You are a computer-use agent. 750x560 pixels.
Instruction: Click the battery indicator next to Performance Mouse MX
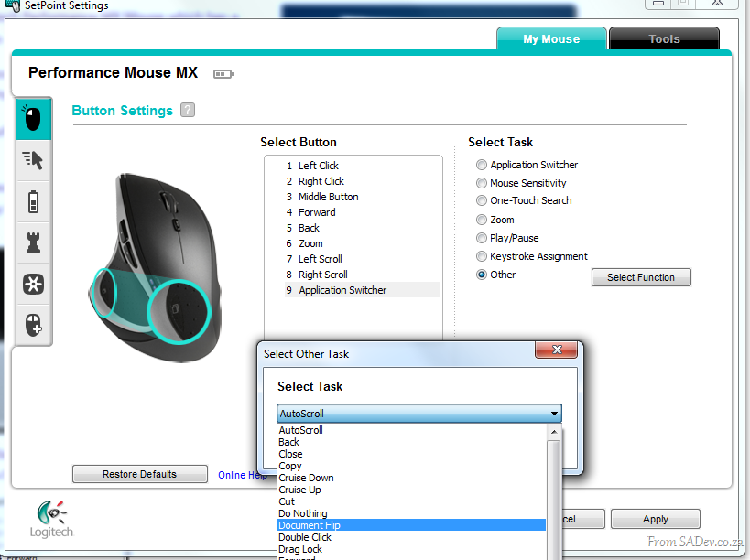(223, 74)
